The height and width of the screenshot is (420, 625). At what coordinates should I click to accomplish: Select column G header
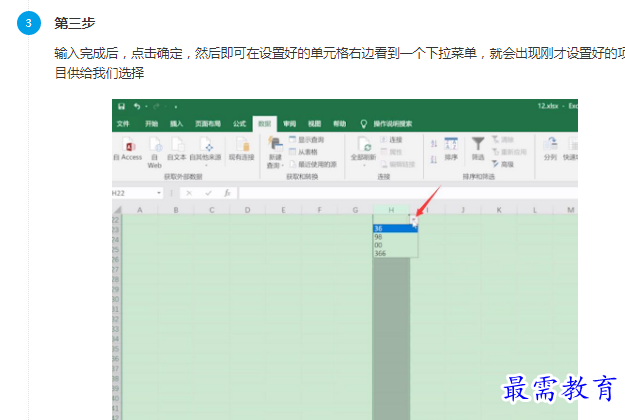click(x=355, y=210)
